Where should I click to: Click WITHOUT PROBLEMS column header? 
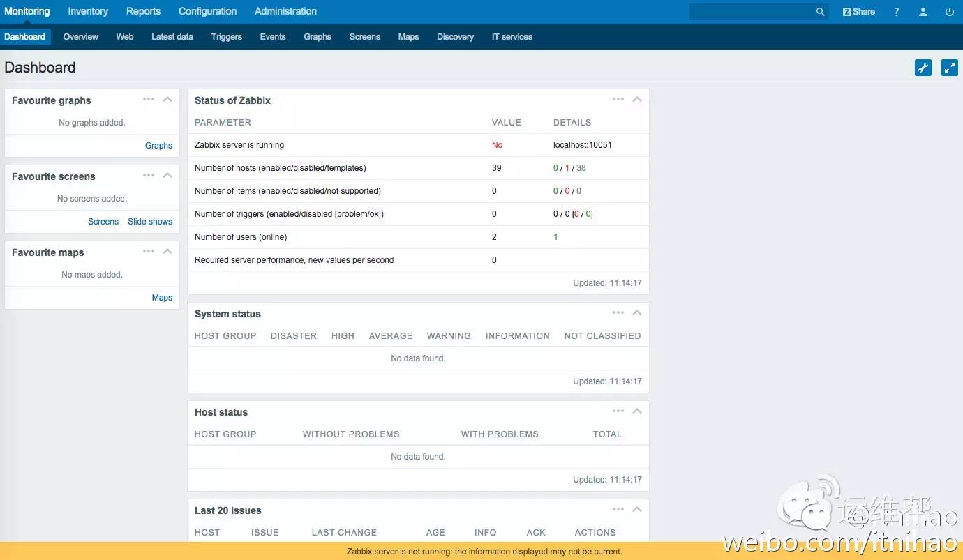coord(351,434)
